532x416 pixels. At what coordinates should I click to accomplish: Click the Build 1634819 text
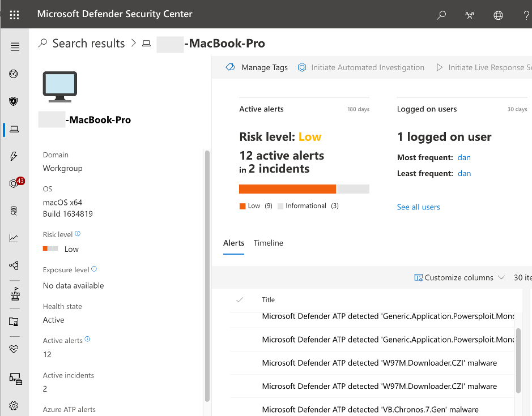click(67, 214)
